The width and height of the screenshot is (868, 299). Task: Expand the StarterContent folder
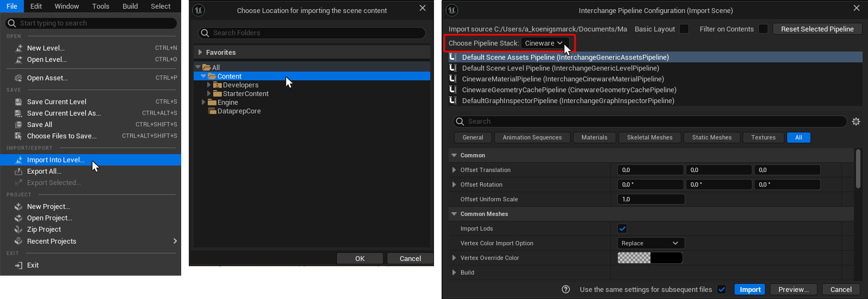click(209, 94)
